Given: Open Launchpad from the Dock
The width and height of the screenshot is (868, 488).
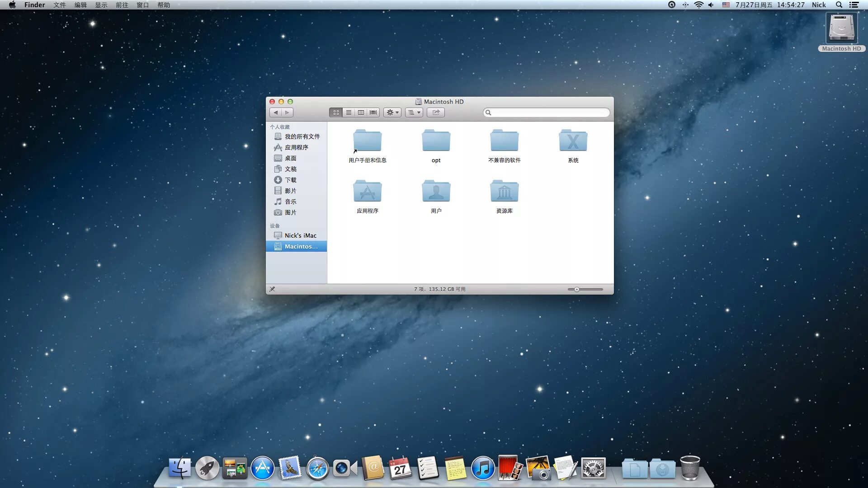Looking at the screenshot, I should pyautogui.click(x=207, y=468).
